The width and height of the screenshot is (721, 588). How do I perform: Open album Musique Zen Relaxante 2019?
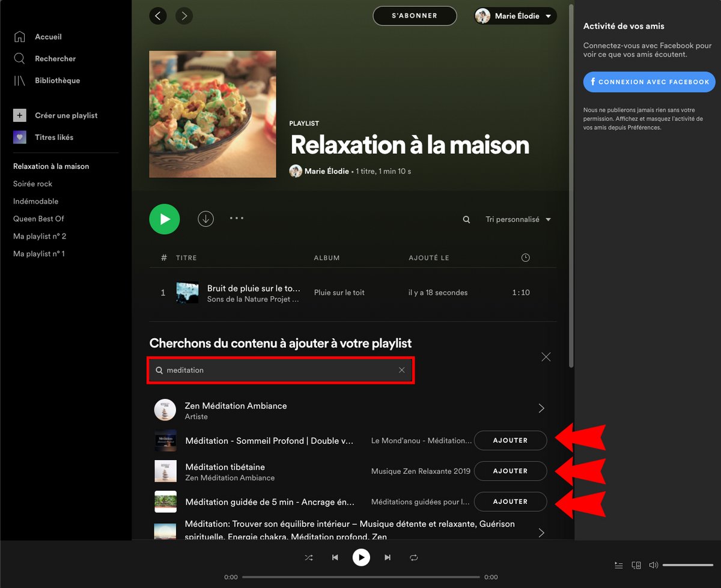pos(421,471)
